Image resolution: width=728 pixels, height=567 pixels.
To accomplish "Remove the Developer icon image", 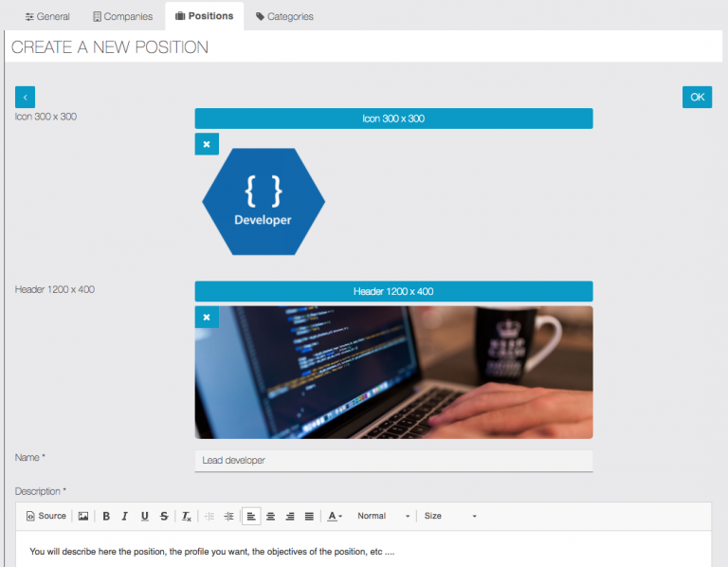I will tap(207, 144).
